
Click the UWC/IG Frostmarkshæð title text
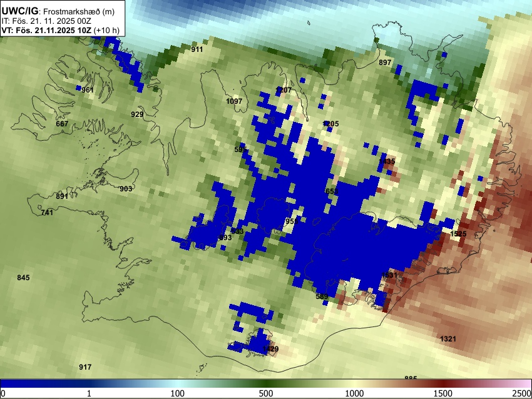[x=58, y=11]
